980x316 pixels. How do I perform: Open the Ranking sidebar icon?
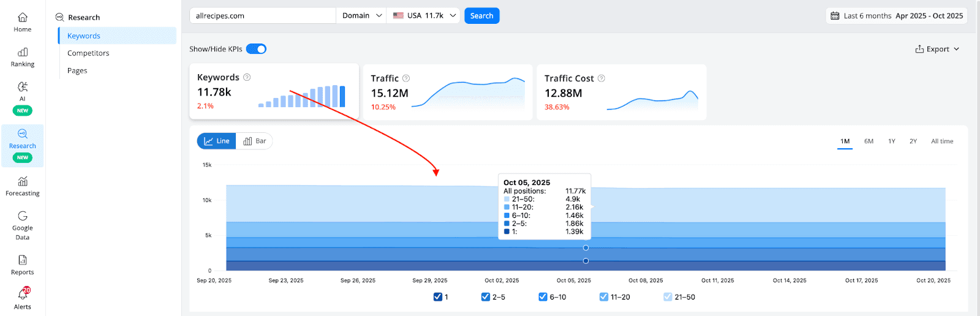point(23,52)
